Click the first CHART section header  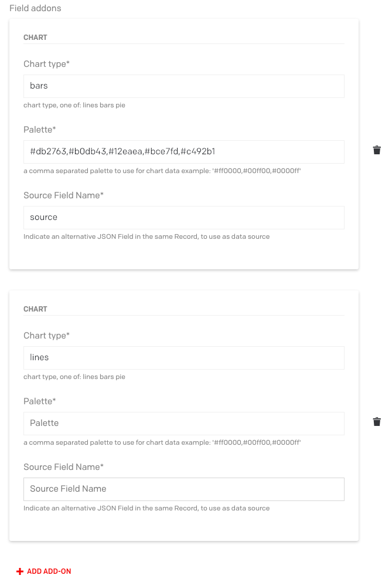click(x=35, y=37)
